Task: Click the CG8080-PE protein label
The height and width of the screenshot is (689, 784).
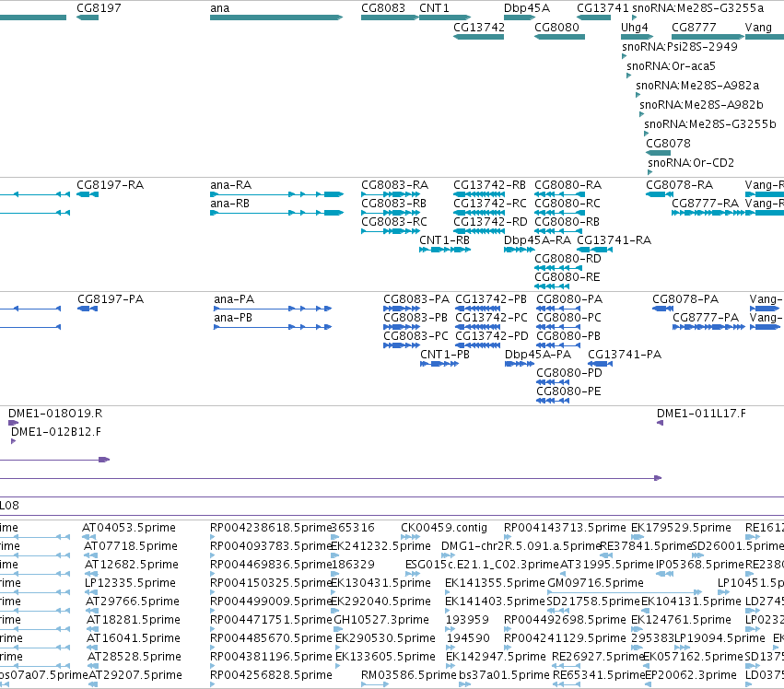Action: tap(568, 391)
